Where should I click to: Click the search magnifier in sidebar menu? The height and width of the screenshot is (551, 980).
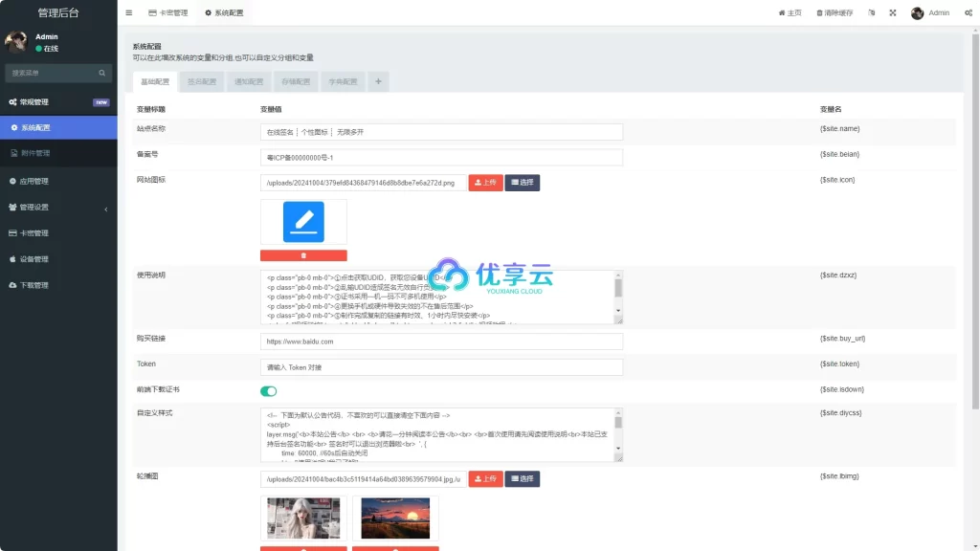(101, 73)
